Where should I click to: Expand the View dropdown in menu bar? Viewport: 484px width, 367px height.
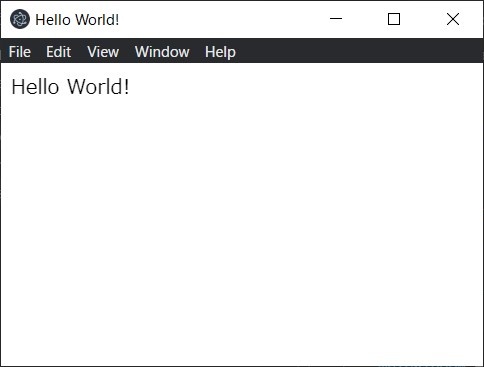pos(103,52)
